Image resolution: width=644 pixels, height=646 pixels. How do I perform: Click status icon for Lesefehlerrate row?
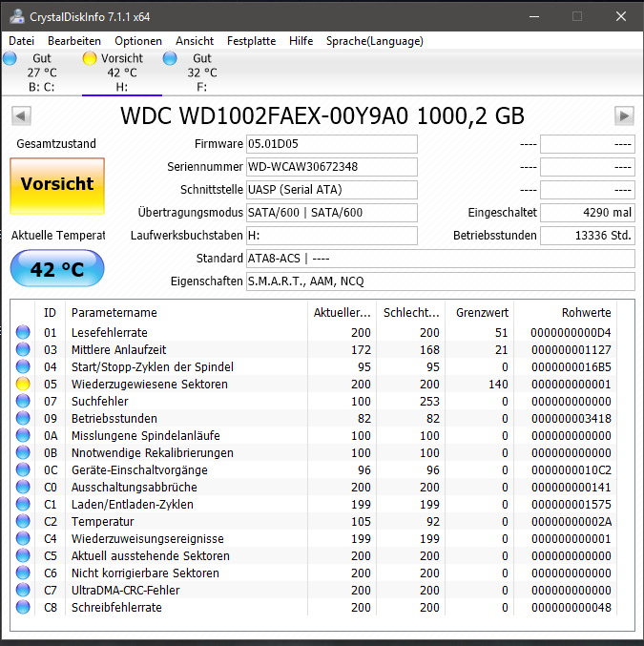[23, 332]
